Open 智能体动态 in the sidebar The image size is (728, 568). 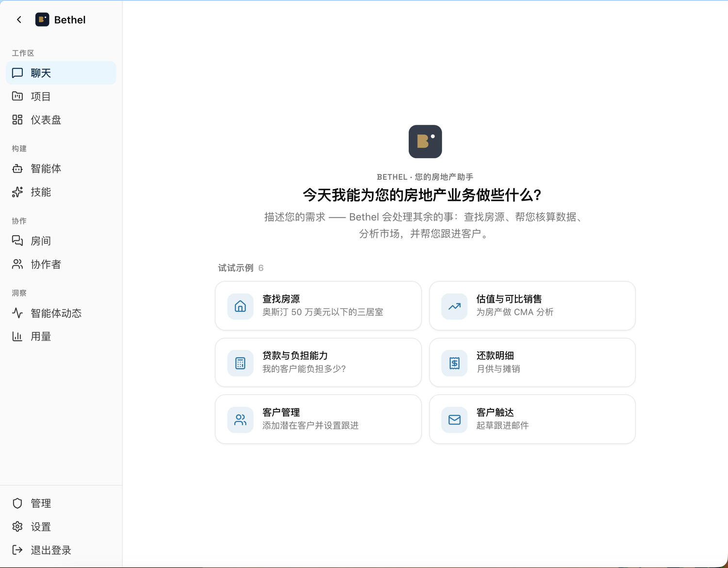61,313
